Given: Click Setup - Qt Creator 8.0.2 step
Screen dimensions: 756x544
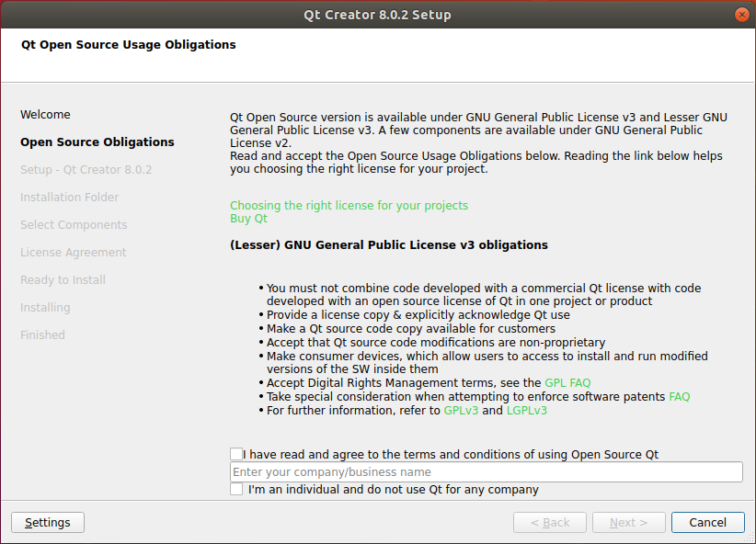Looking at the screenshot, I should coord(86,170).
